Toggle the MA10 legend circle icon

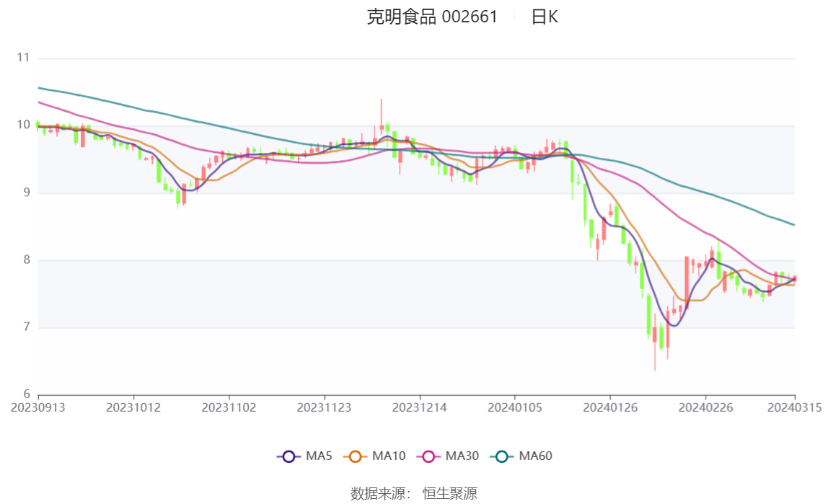(356, 456)
